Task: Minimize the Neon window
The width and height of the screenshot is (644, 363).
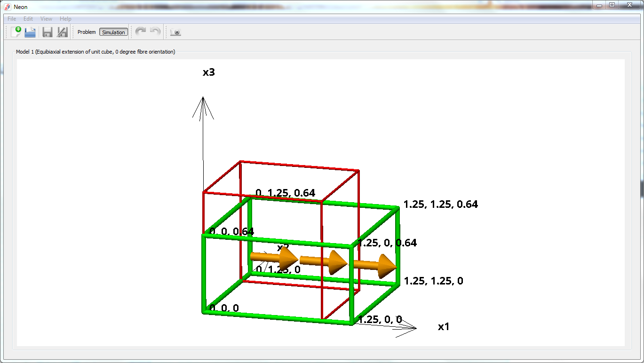Action: tap(599, 5)
